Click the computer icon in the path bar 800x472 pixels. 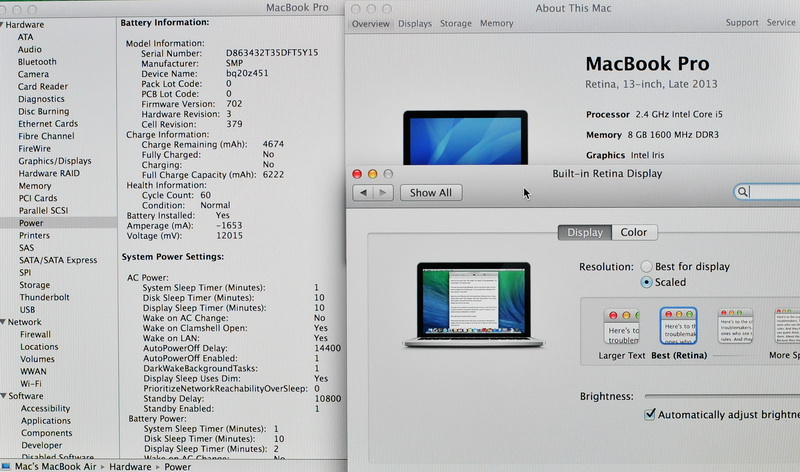(6, 466)
